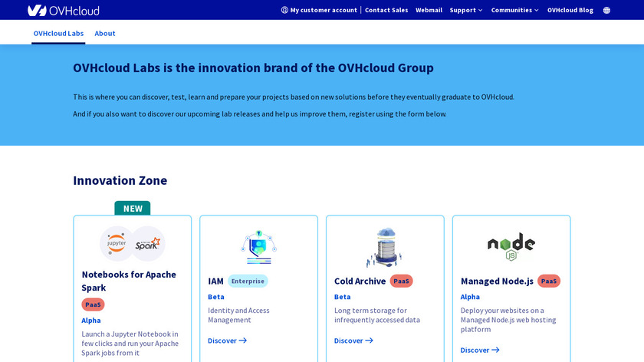Screen dimensions: 644x362
Task: Switch to the About tab
Action: 105,33
